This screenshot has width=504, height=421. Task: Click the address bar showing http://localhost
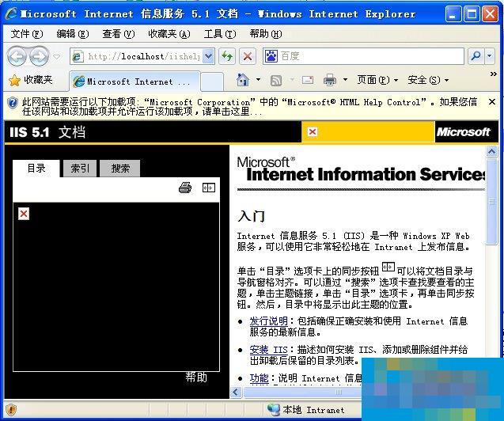(142, 56)
